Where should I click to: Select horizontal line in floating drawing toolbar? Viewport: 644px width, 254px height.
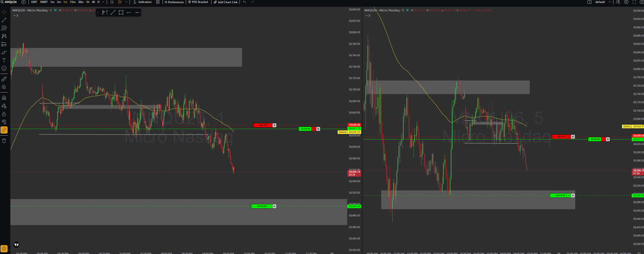[137, 12]
